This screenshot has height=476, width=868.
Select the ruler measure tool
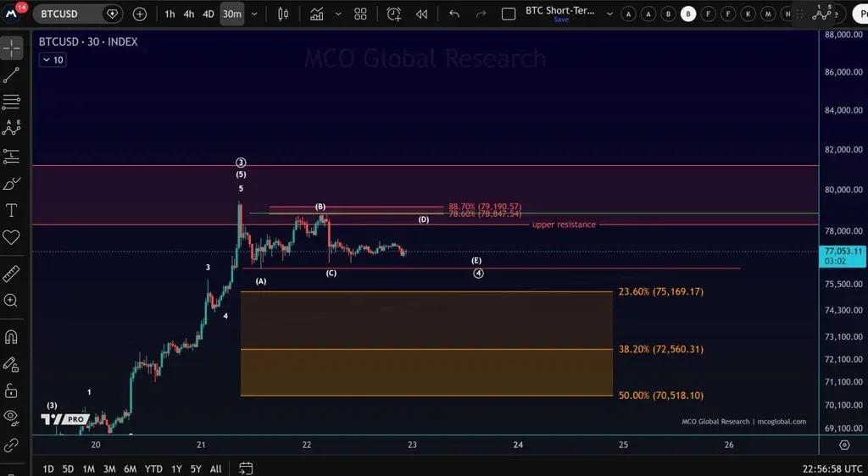click(x=11, y=273)
